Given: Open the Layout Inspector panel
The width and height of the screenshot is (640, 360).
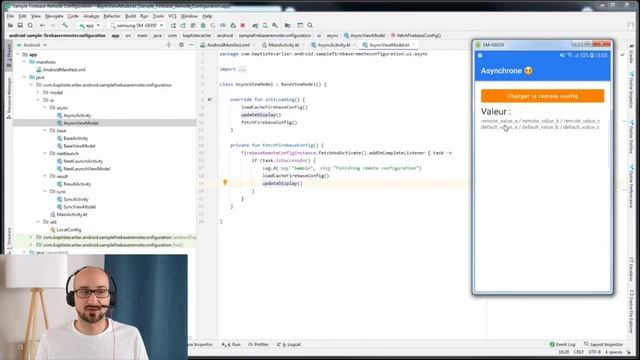Looking at the screenshot, I should (x=604, y=344).
